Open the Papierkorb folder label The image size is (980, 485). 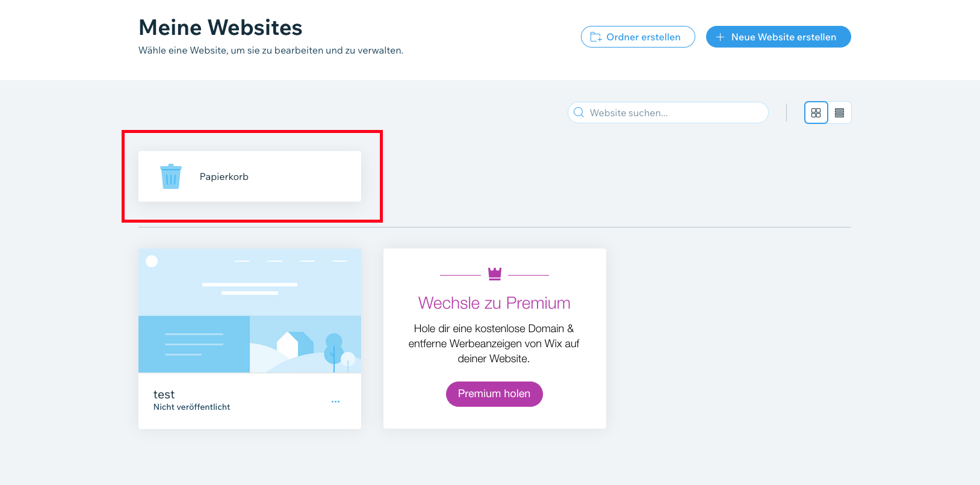tap(224, 177)
